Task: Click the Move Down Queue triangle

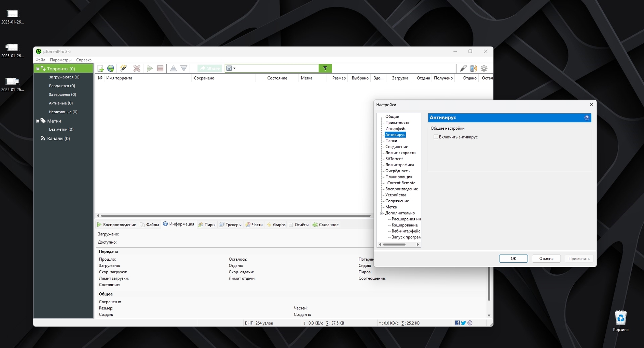Action: (184, 69)
